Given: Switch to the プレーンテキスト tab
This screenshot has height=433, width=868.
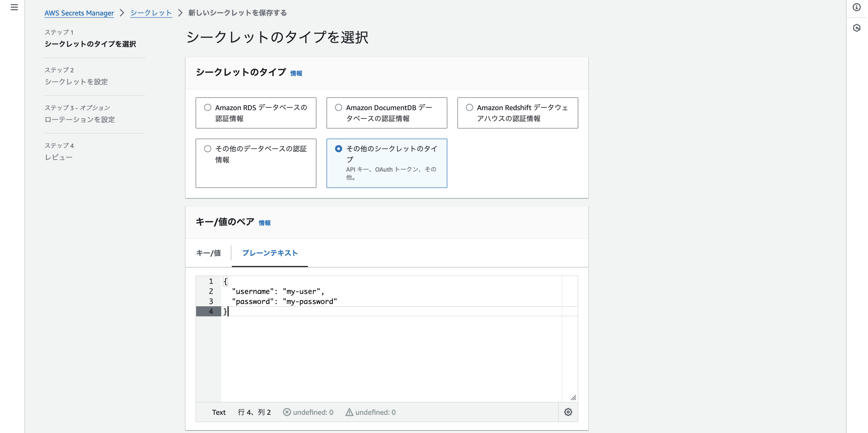Looking at the screenshot, I should click(270, 253).
